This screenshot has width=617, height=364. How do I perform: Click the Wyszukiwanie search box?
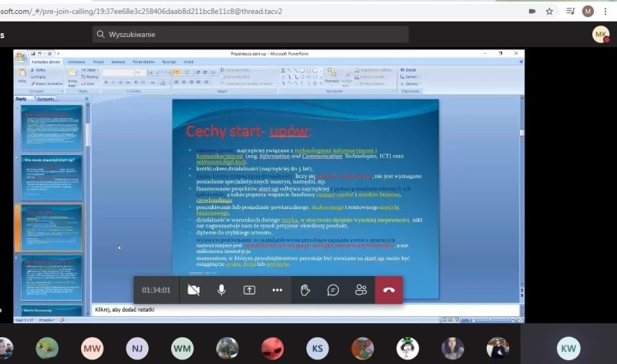point(251,35)
